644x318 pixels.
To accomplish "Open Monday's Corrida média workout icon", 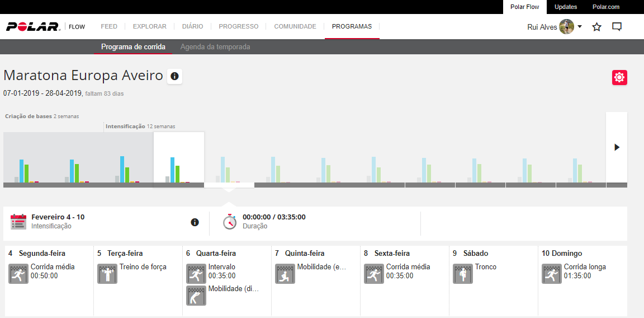I will pyautogui.click(x=18, y=274).
